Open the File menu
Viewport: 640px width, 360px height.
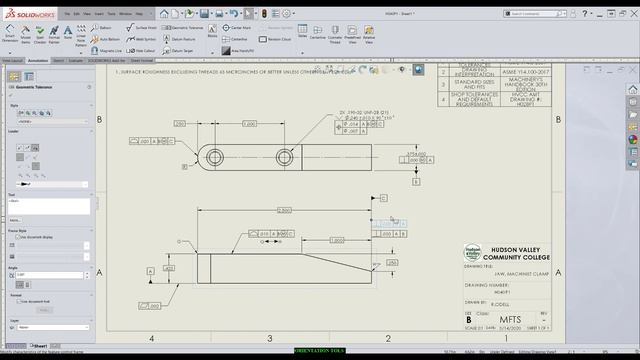click(67, 13)
